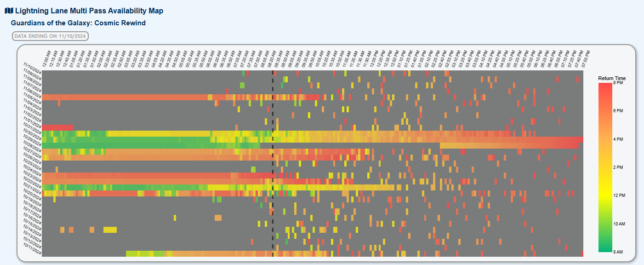
Task: Click the 2 PM legend label
Action: tap(618, 167)
